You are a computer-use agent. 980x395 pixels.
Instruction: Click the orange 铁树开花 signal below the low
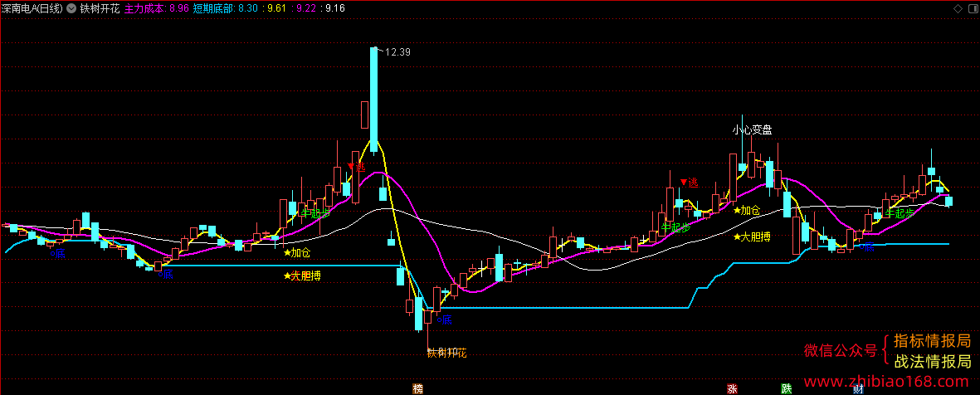(447, 354)
